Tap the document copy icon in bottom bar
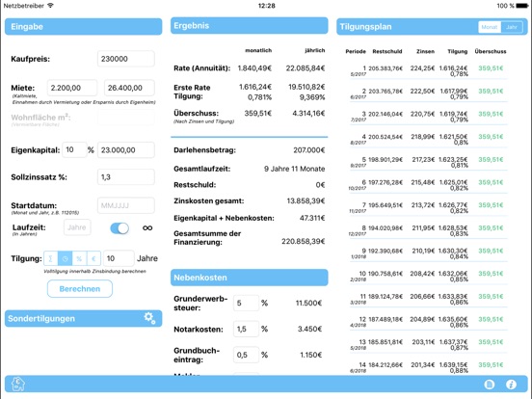Image resolution: width=532 pixels, height=399 pixels. pyautogui.click(x=490, y=385)
